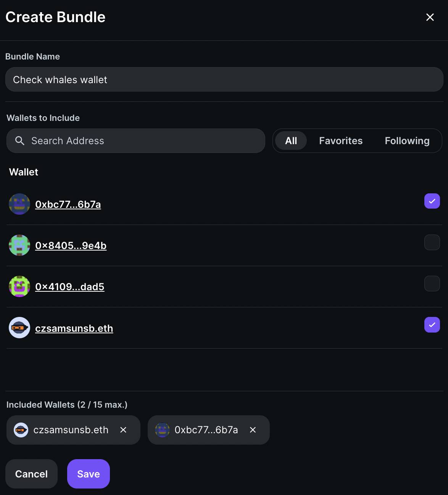
Task: Remove czsamsunsb.eth from included wallets
Action: click(x=123, y=430)
